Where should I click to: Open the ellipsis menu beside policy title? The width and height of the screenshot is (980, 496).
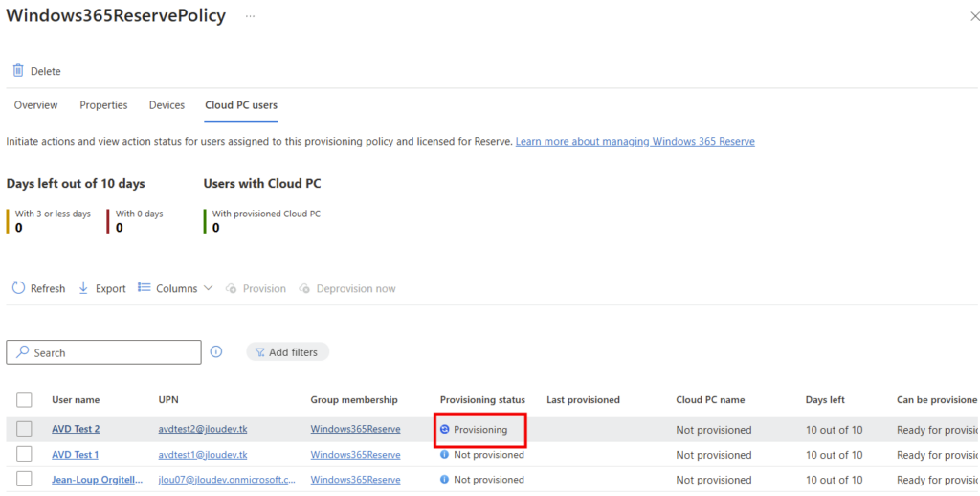(250, 16)
